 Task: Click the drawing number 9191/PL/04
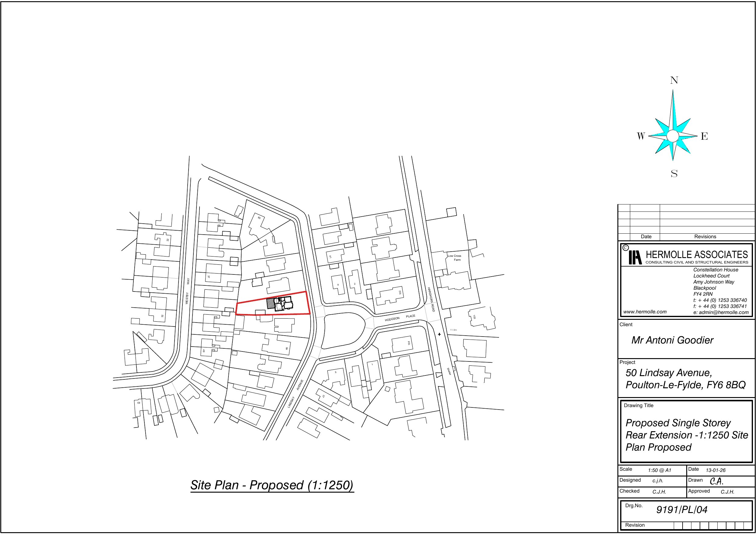682,510
